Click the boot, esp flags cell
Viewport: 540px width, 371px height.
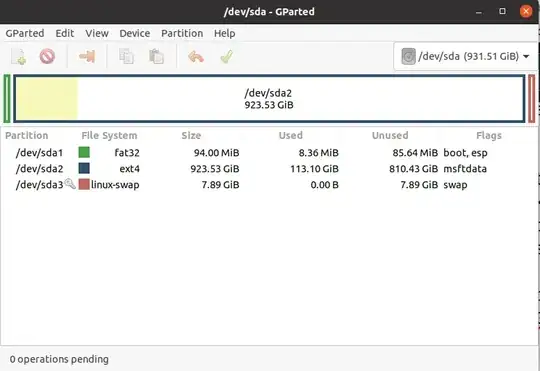click(466, 153)
